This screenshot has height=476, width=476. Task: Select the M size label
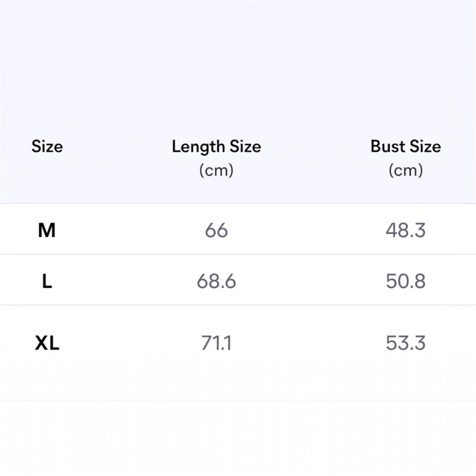[47, 230]
